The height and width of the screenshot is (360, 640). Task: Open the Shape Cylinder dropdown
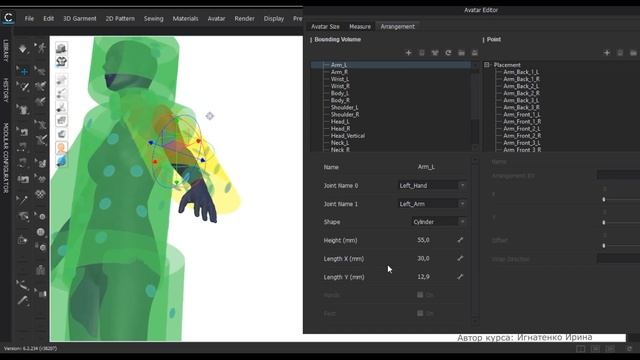tap(439, 222)
